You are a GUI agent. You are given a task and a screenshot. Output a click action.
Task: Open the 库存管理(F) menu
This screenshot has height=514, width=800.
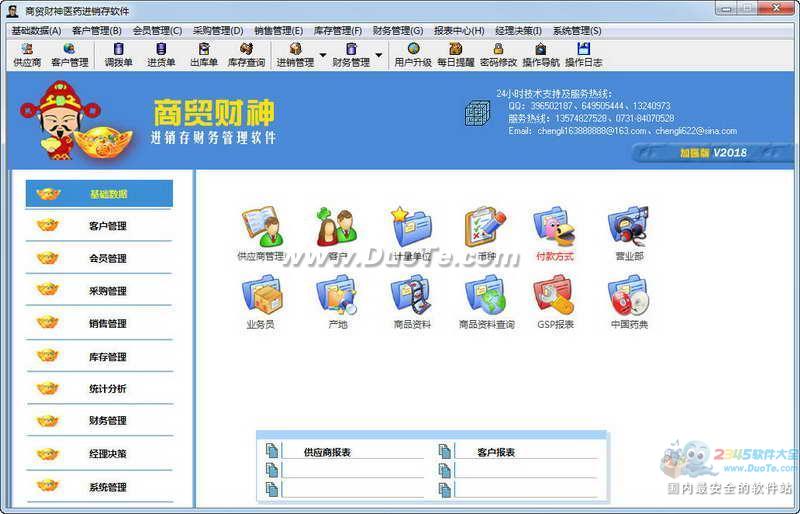coord(338,31)
